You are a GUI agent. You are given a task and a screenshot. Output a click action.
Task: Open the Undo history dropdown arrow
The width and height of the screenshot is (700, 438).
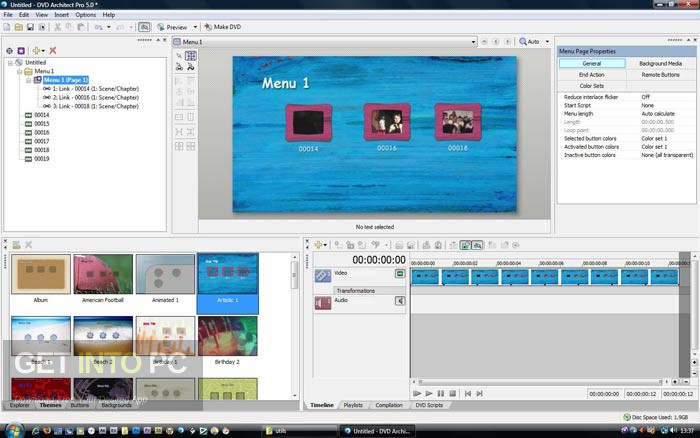[x=108, y=27]
